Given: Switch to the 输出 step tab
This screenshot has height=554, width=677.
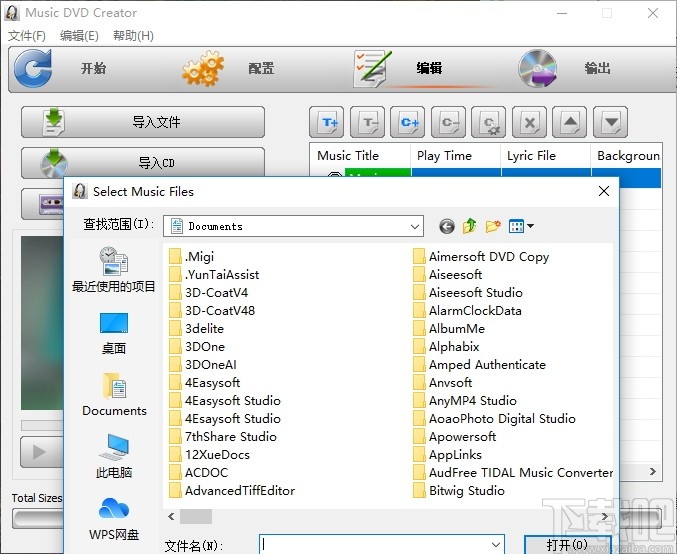Looking at the screenshot, I should (597, 68).
